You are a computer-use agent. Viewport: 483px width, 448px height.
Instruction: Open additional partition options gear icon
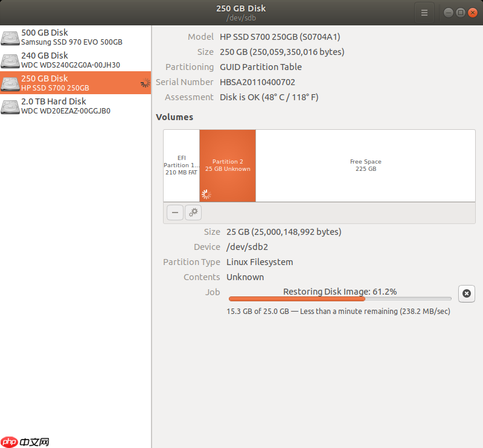[x=193, y=213]
